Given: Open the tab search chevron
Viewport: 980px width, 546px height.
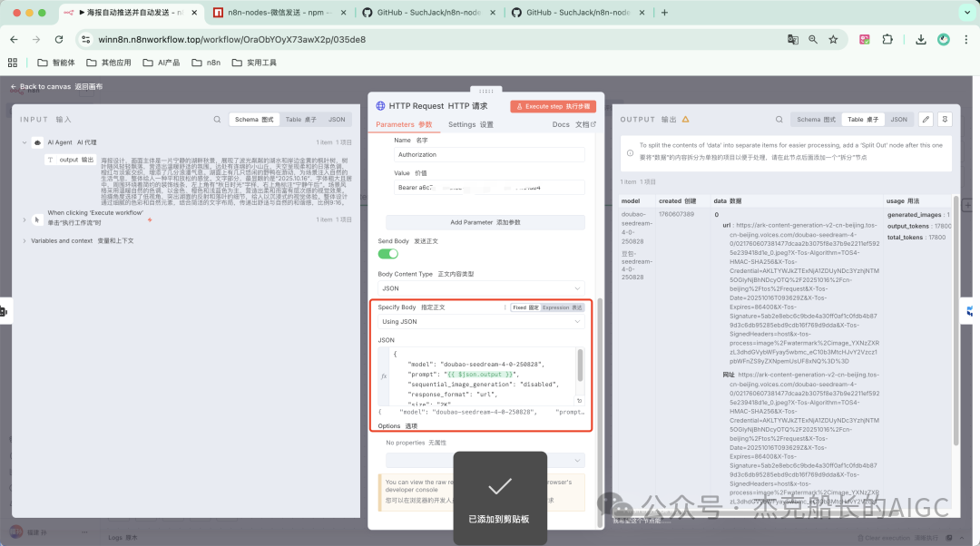Looking at the screenshot, I should [967, 13].
